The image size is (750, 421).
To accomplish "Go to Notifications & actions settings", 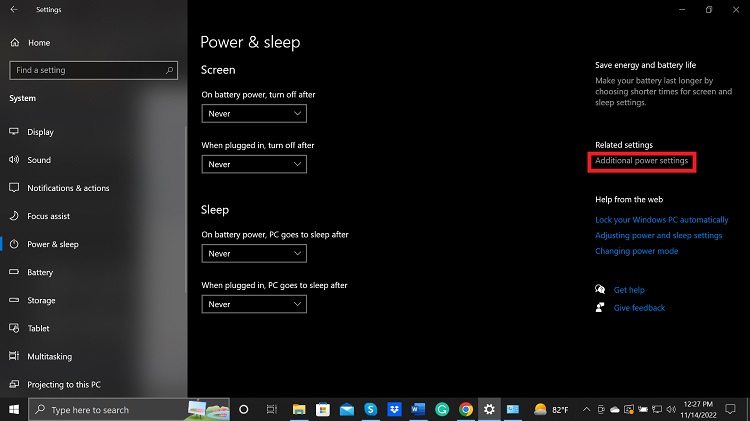I will (68, 188).
